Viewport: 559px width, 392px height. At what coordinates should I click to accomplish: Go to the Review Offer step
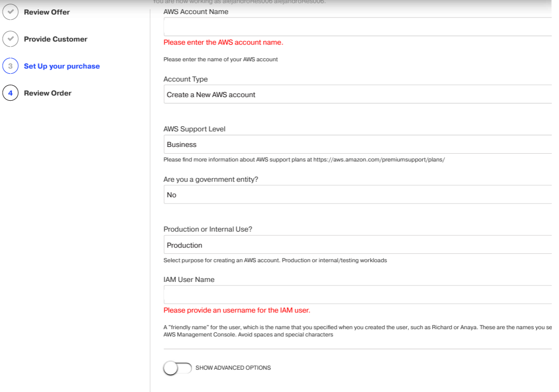click(x=47, y=12)
